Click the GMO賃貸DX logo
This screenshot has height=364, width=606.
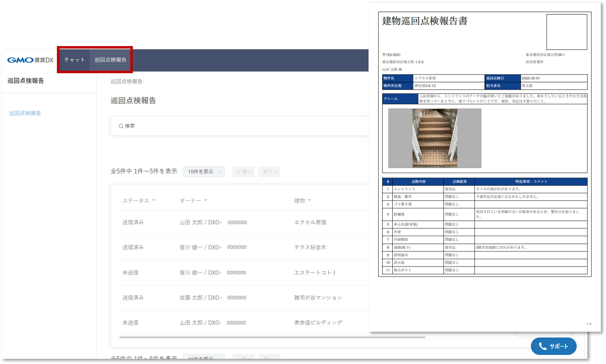30,60
